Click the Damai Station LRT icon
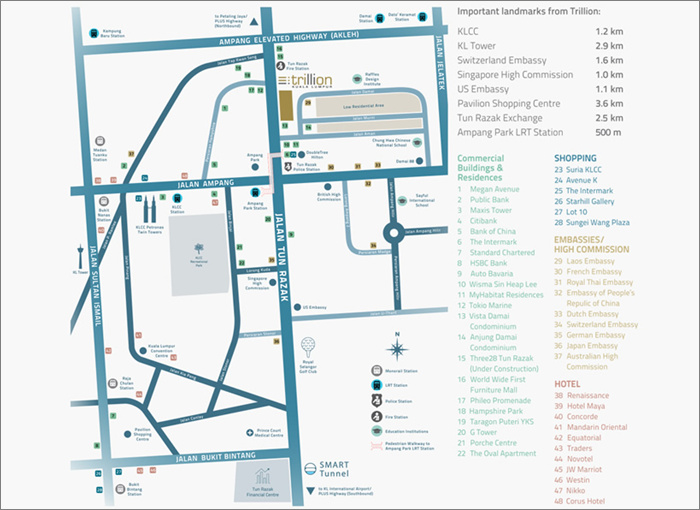The width and height of the screenshot is (700, 510). pyautogui.click(x=379, y=18)
